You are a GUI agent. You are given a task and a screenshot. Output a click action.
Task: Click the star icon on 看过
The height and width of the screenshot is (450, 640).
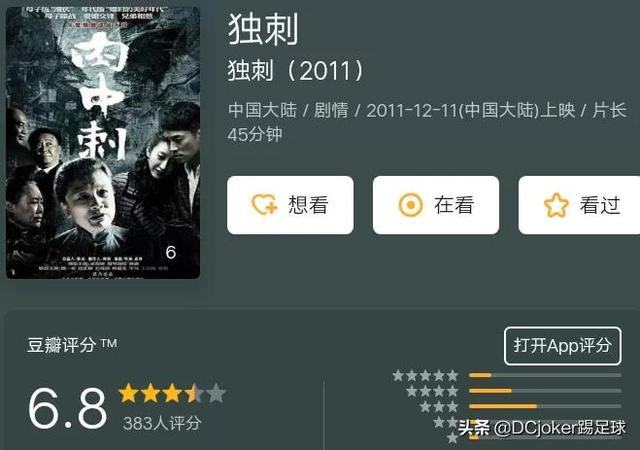pyautogui.click(x=556, y=205)
